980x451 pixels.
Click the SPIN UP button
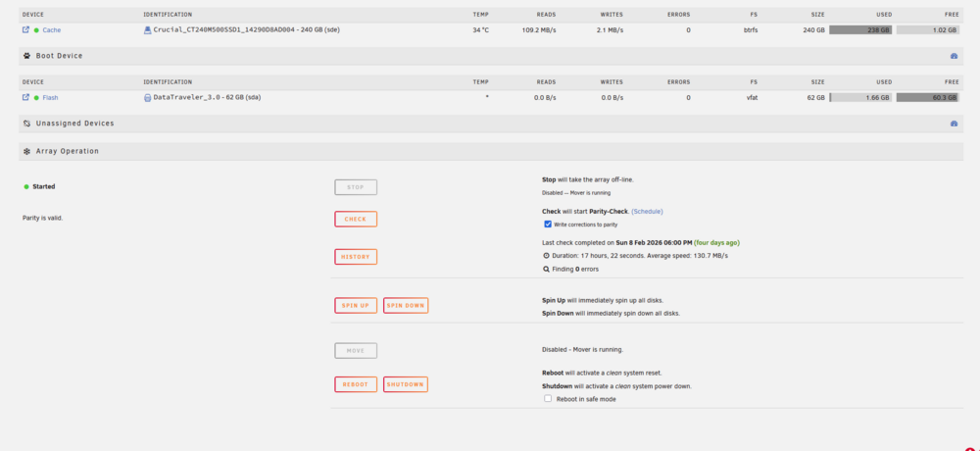click(x=356, y=305)
